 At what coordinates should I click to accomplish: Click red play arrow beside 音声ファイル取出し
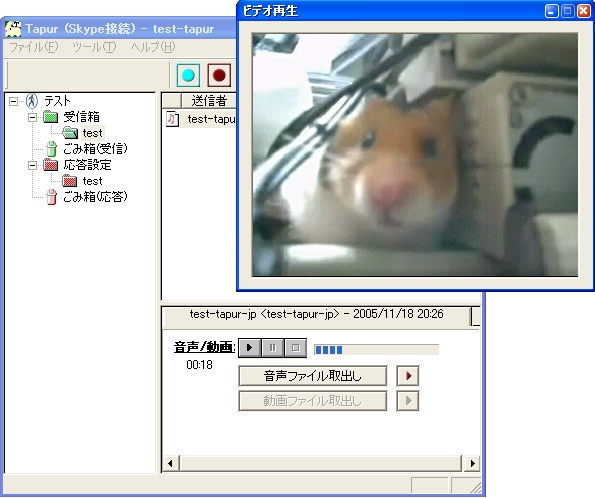pyautogui.click(x=408, y=376)
